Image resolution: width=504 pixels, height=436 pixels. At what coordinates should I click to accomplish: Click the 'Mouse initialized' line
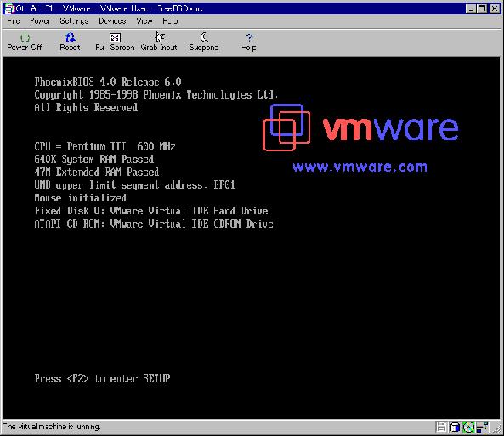pyautogui.click(x=81, y=198)
